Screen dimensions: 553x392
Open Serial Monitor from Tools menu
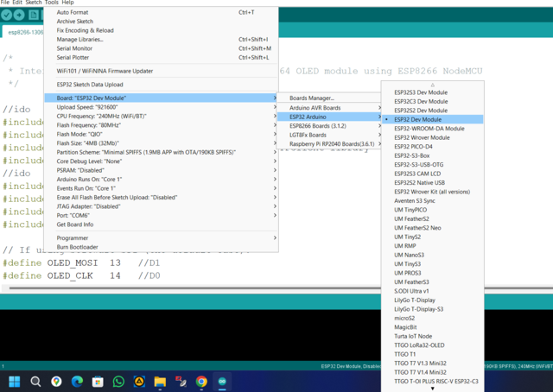(162, 48)
